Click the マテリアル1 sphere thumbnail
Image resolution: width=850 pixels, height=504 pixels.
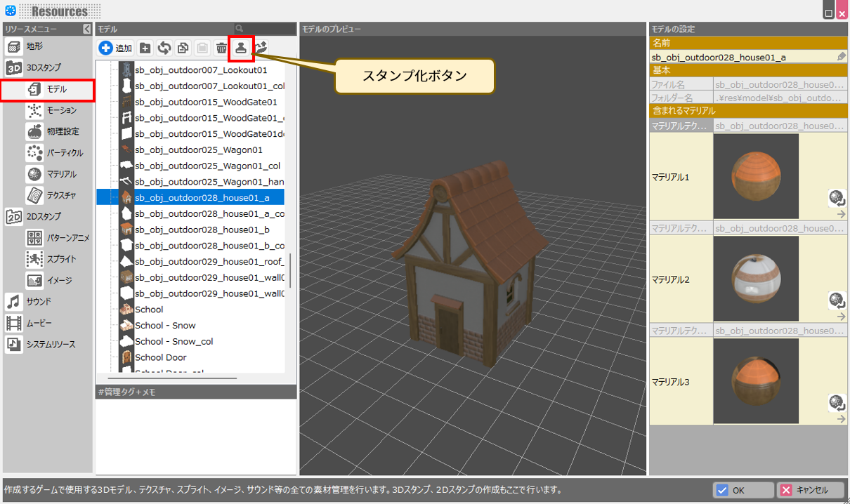755,176
